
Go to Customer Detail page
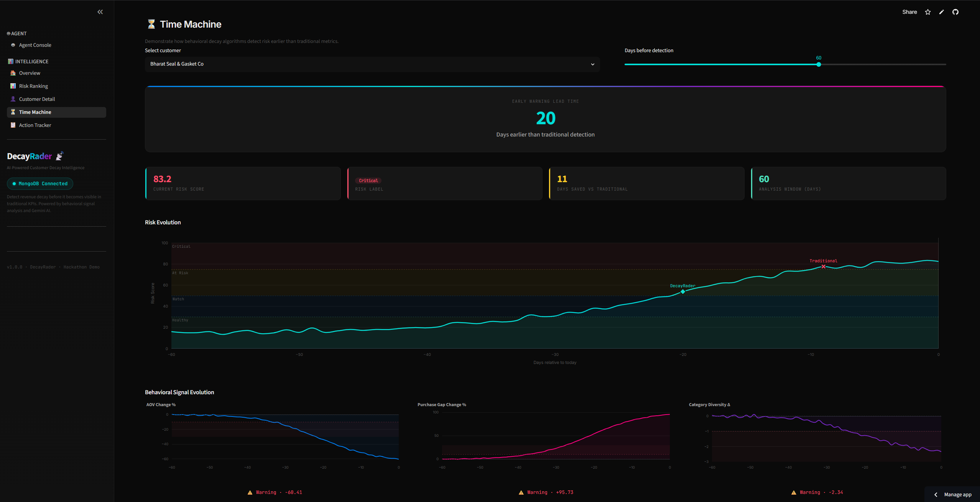click(x=37, y=99)
